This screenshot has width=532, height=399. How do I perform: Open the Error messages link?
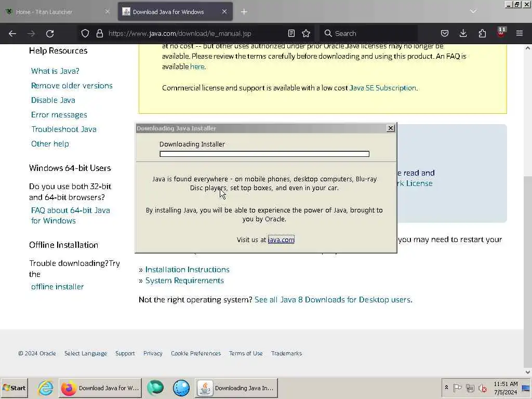tap(59, 115)
